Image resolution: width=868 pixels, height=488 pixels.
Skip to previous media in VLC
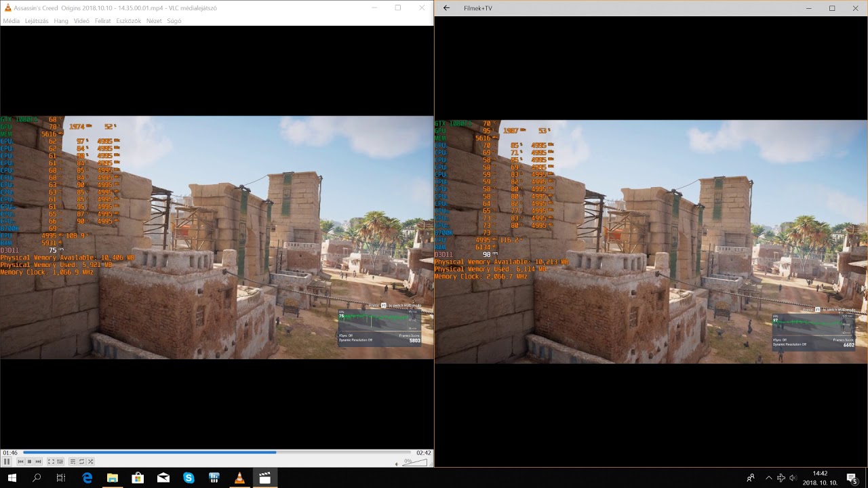(x=20, y=462)
